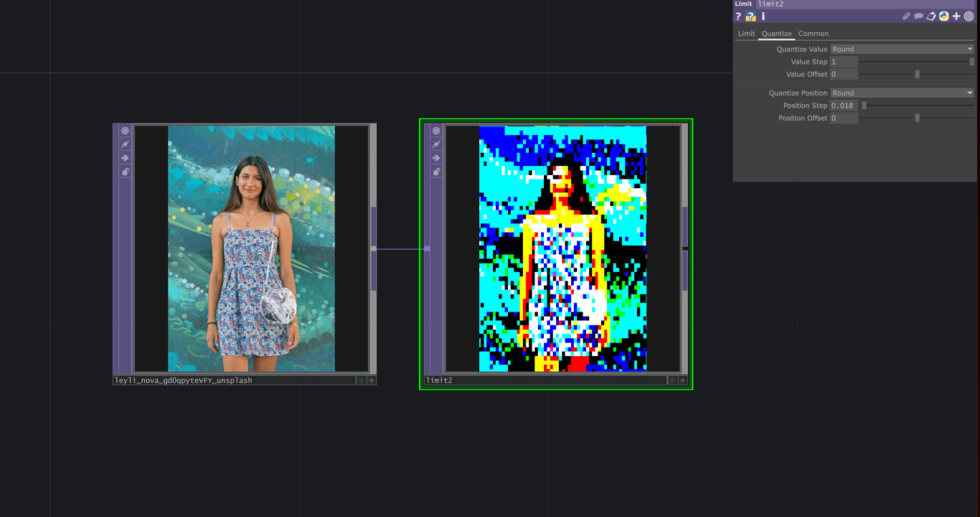The height and width of the screenshot is (517, 980).
Task: Open the comment bubble icon for limit2
Action: (x=918, y=16)
